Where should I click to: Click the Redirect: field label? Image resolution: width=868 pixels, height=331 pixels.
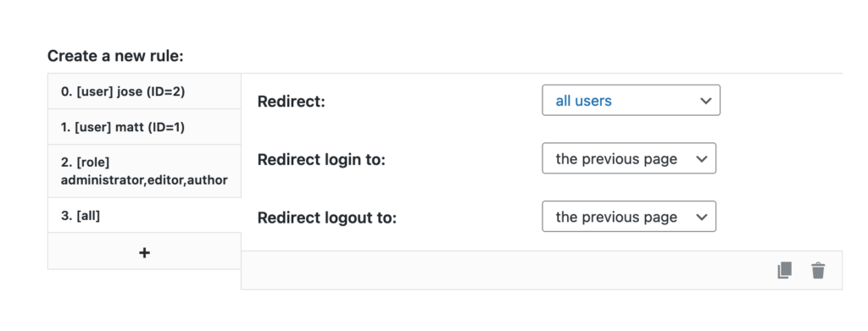[x=292, y=102]
